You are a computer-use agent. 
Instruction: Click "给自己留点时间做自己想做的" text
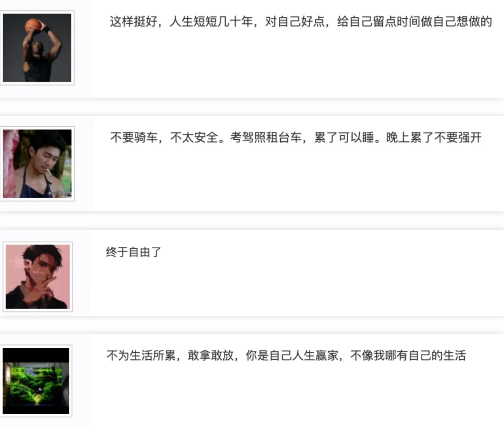[x=415, y=22]
